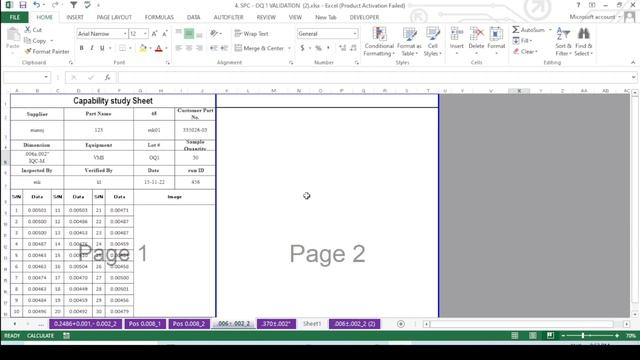Open Format as Table gallery
The width and height of the screenshot is (640, 360).
(409, 41)
